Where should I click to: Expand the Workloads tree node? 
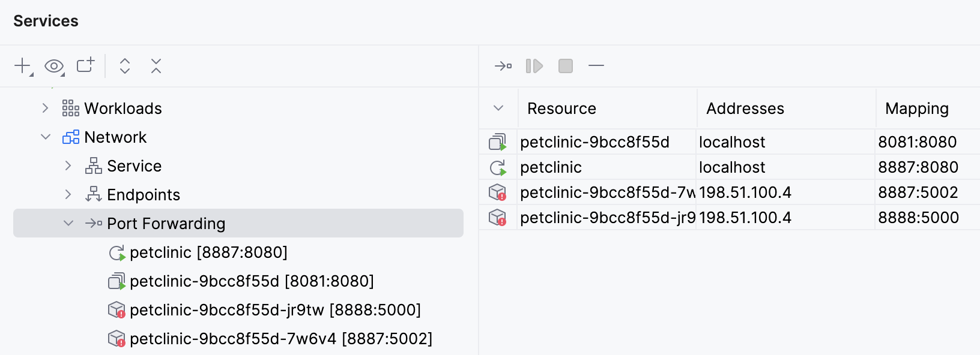pos(46,108)
